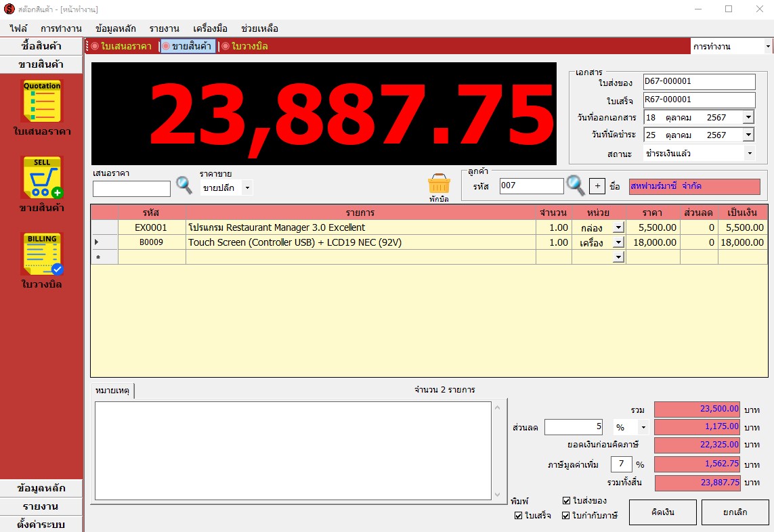Open the ไฟล์ menu
This screenshot has height=532, width=774.
[18, 28]
